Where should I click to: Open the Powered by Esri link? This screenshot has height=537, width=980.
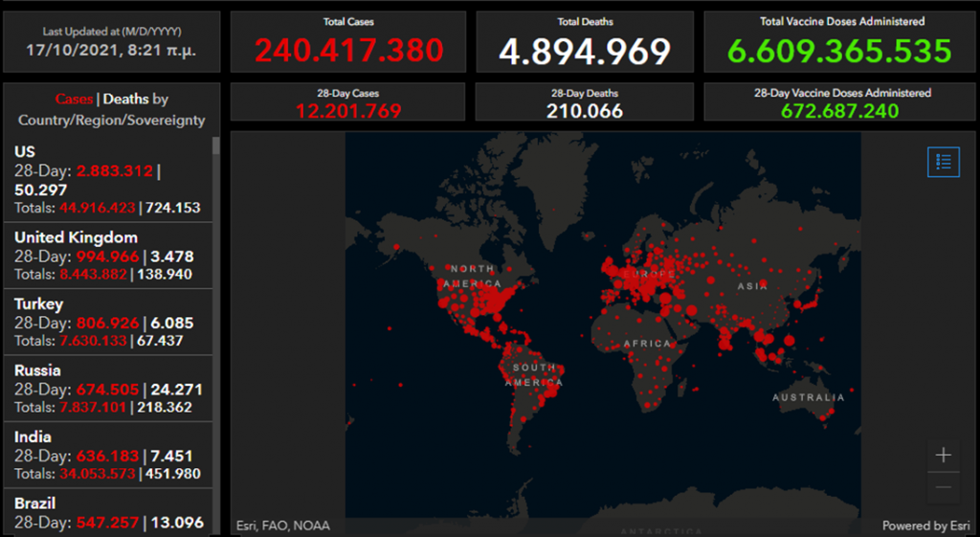click(x=925, y=526)
